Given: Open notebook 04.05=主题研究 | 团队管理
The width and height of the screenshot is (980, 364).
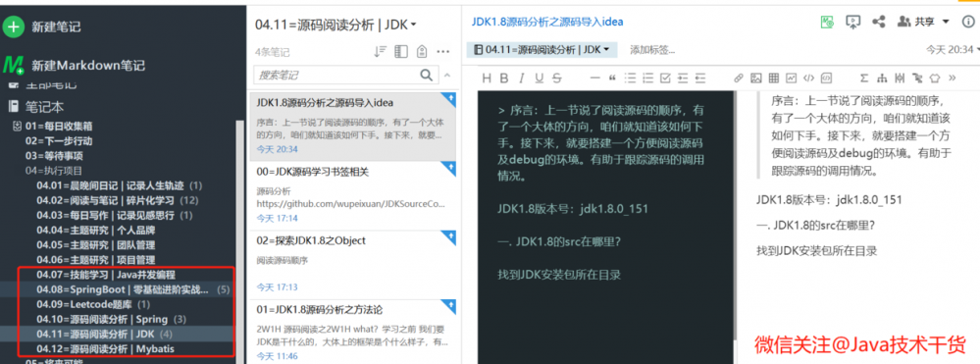Looking at the screenshot, I should tap(95, 245).
